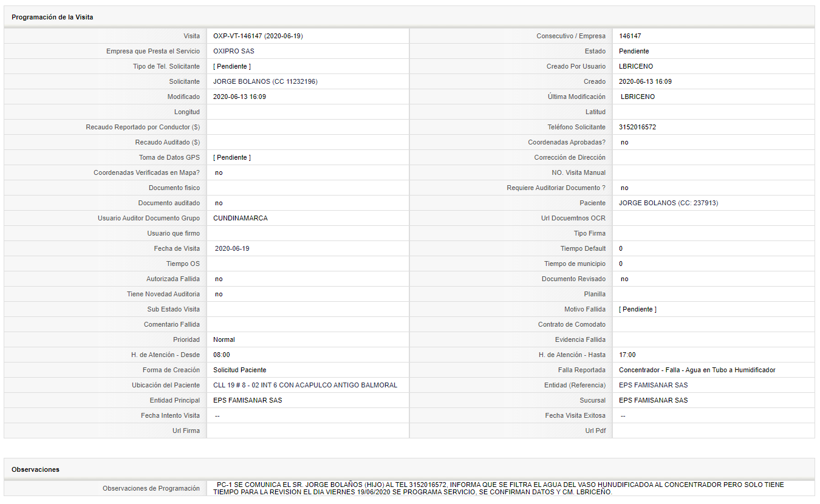
Task: Click Tiempo Default value 0
Action: point(621,249)
